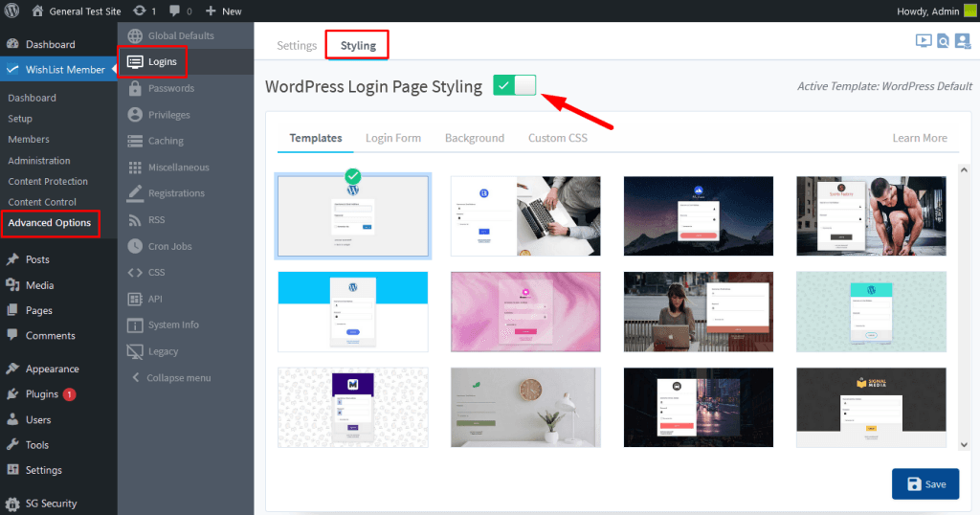Click the template list scroll down arrow
This screenshot has width=980, height=515.
click(x=964, y=445)
